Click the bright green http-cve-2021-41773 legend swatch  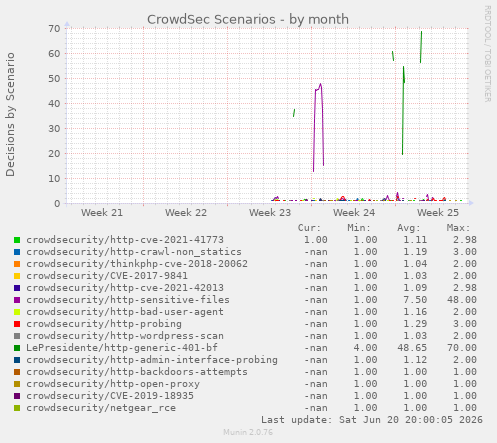tap(17, 240)
